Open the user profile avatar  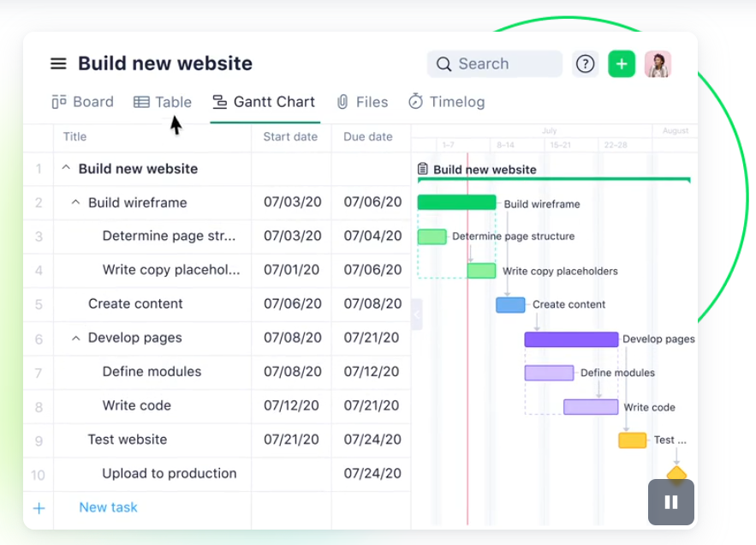click(x=658, y=64)
